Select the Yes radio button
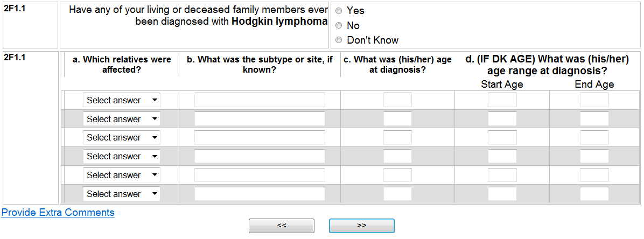 [x=339, y=11]
